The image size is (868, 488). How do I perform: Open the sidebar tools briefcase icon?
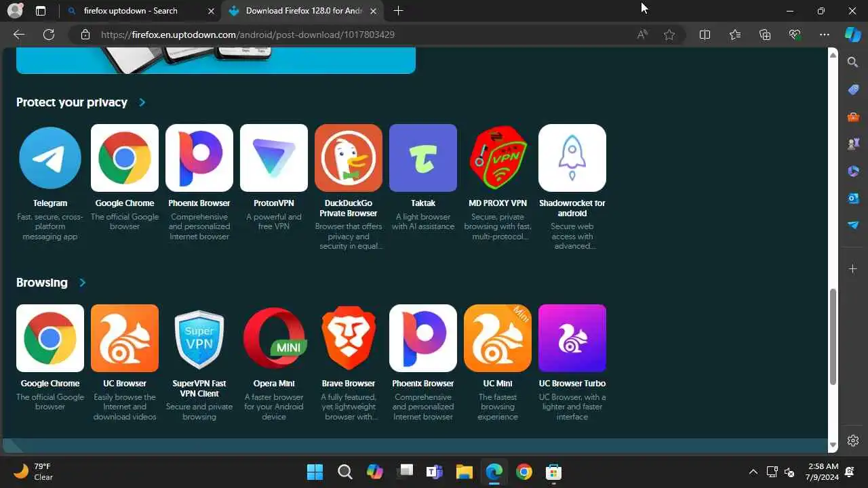coord(853,117)
